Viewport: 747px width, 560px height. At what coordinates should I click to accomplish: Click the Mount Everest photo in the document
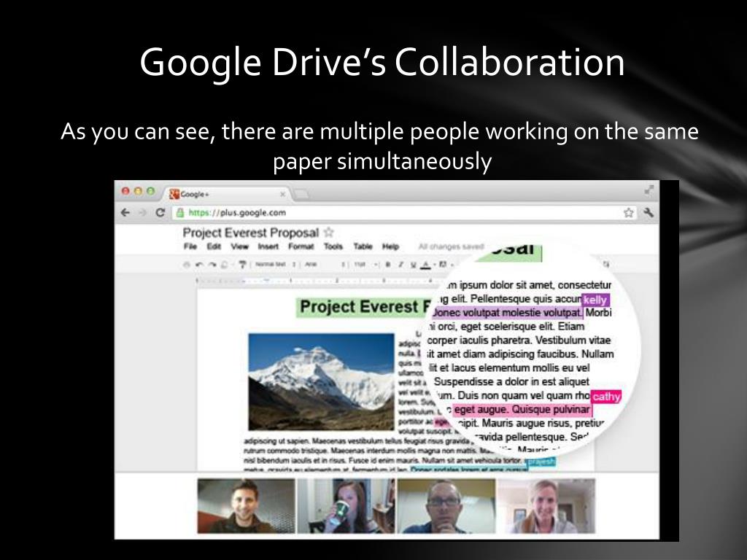(321, 382)
